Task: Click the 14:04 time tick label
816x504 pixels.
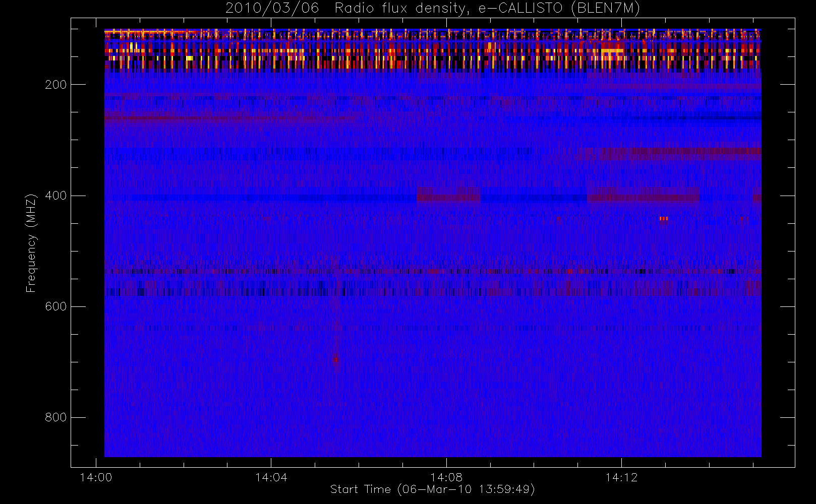Action: click(271, 477)
